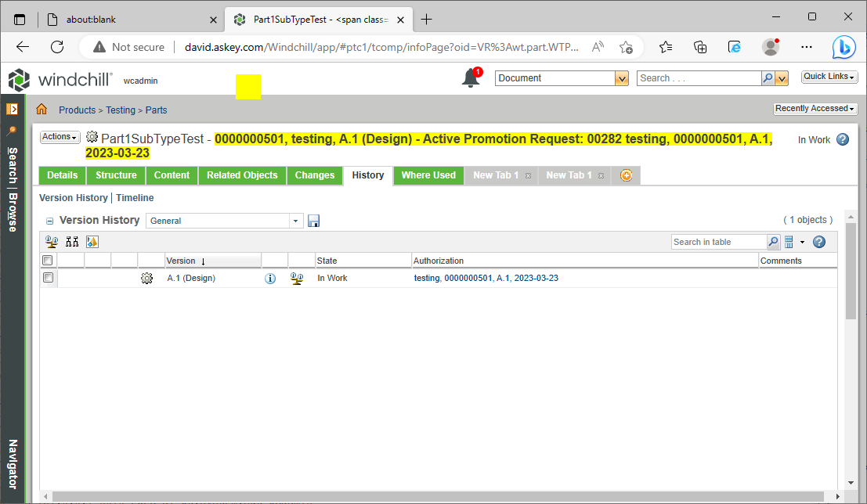Viewport: 867px width, 504px height.
Task: Click the Windchill home icon in breadcrumb
Action: (41, 110)
